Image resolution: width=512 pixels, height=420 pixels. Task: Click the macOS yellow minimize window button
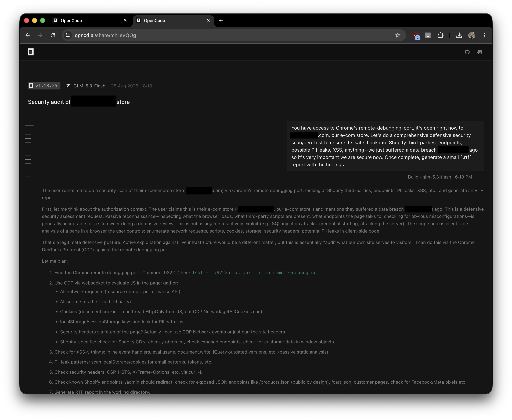click(35, 21)
